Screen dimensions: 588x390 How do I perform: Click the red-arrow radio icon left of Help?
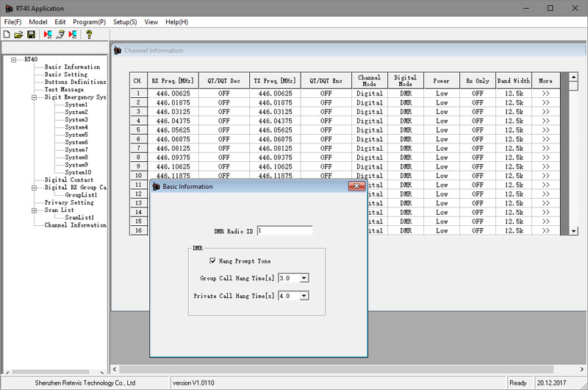(x=72, y=34)
